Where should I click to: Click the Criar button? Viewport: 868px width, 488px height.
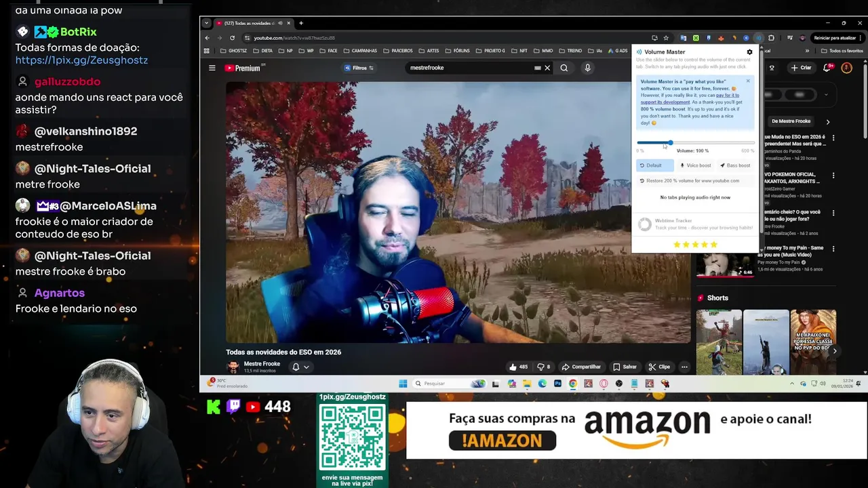coord(801,68)
